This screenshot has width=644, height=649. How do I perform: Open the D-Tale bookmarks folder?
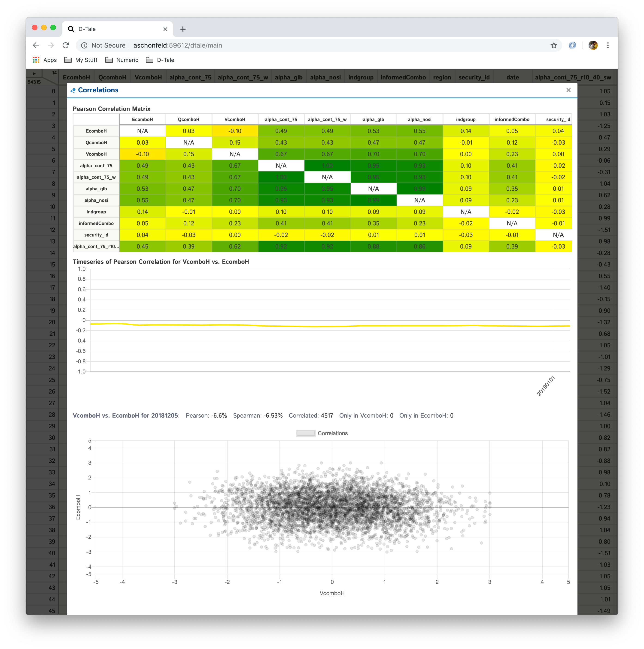[160, 60]
